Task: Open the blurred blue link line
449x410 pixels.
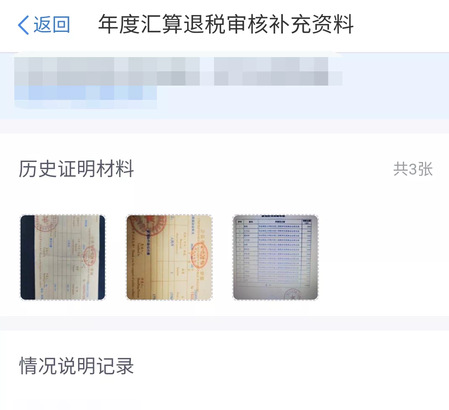Action: [85, 93]
